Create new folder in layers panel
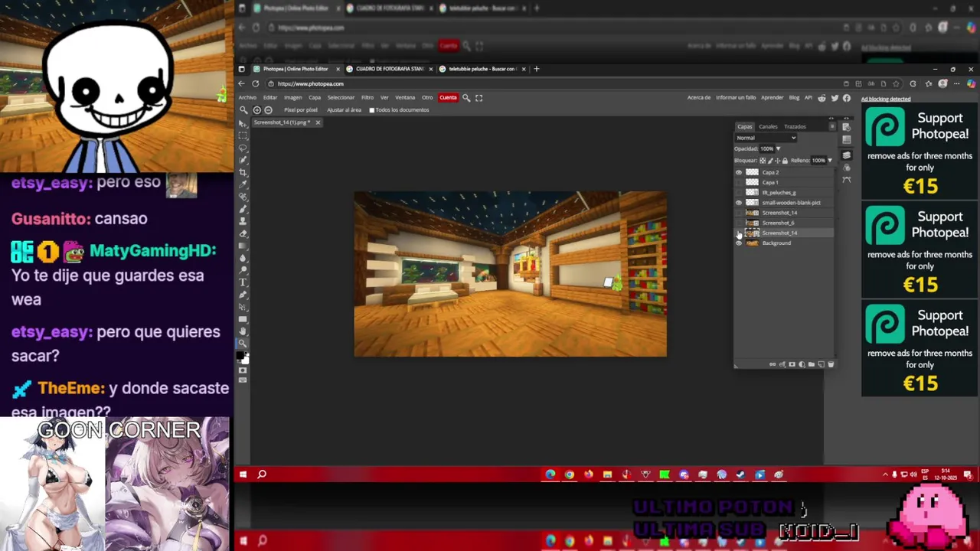 (x=812, y=364)
